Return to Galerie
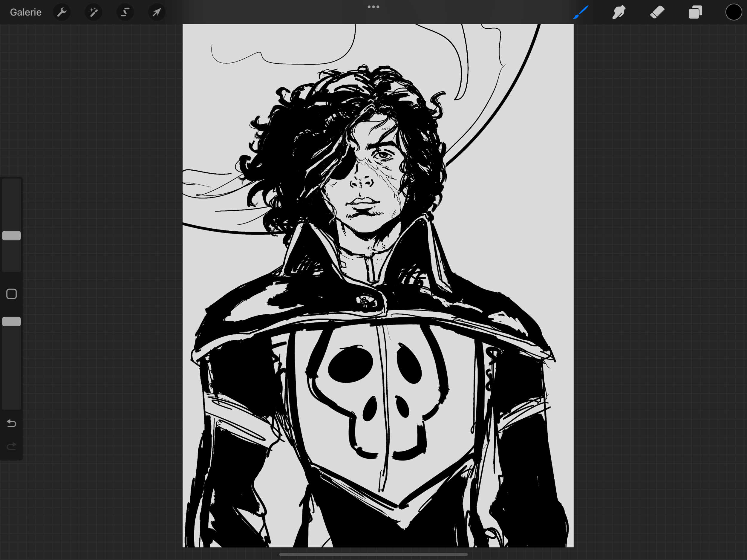The image size is (747, 560). tap(26, 13)
